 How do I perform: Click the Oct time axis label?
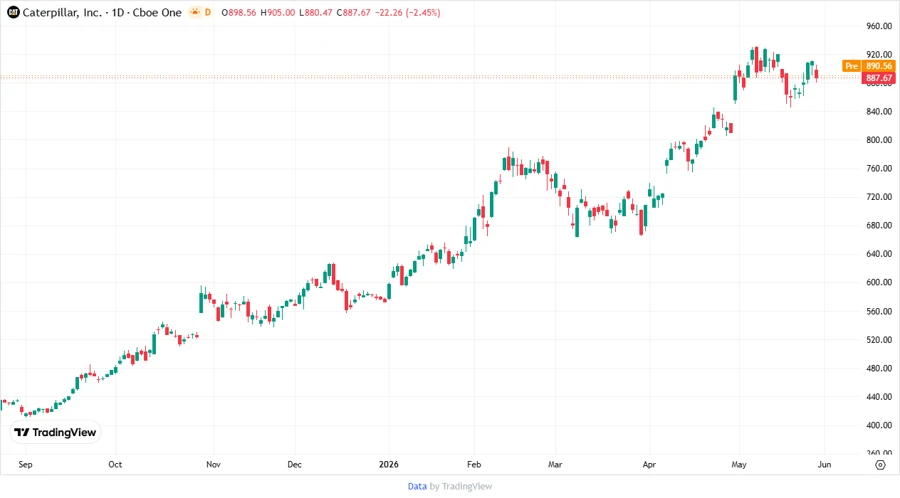point(115,465)
